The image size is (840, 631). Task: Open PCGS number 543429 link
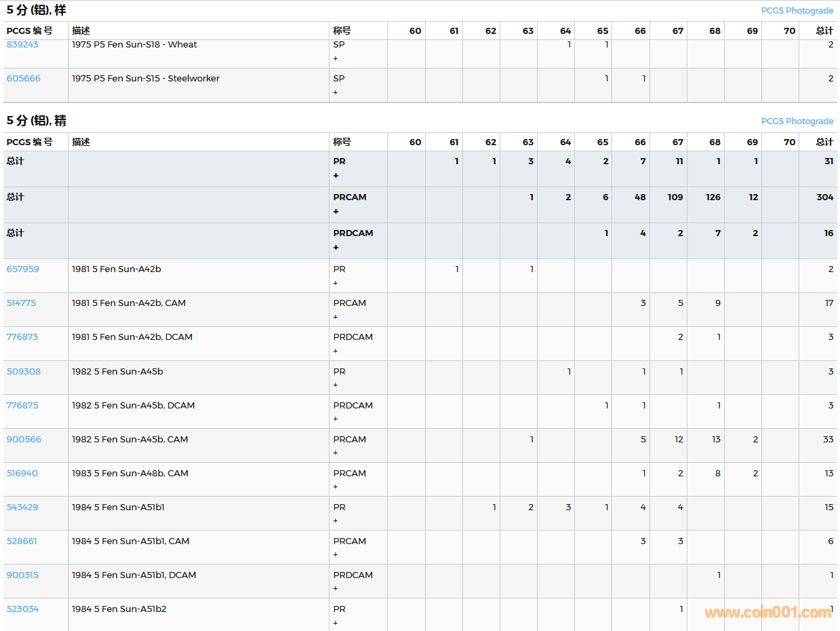(23, 508)
